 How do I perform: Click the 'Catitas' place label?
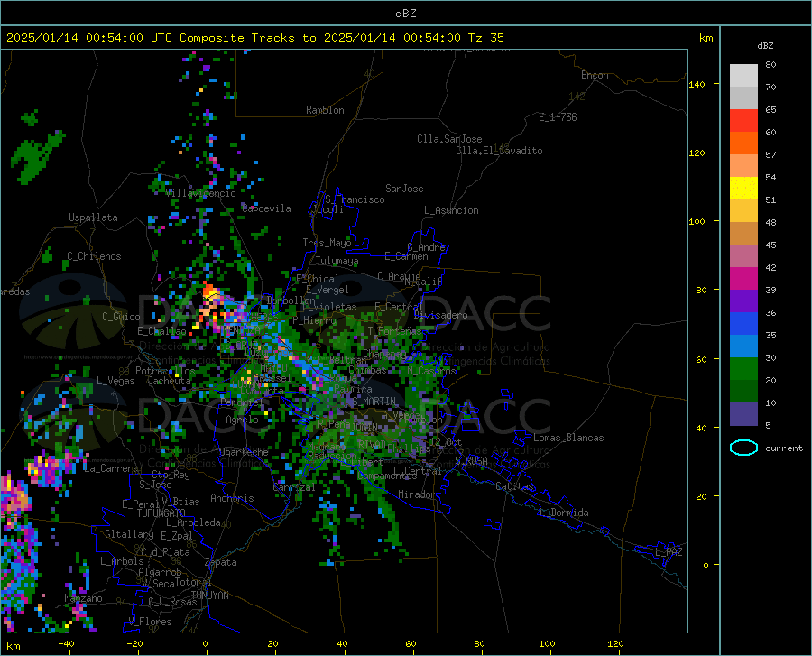tap(514, 486)
